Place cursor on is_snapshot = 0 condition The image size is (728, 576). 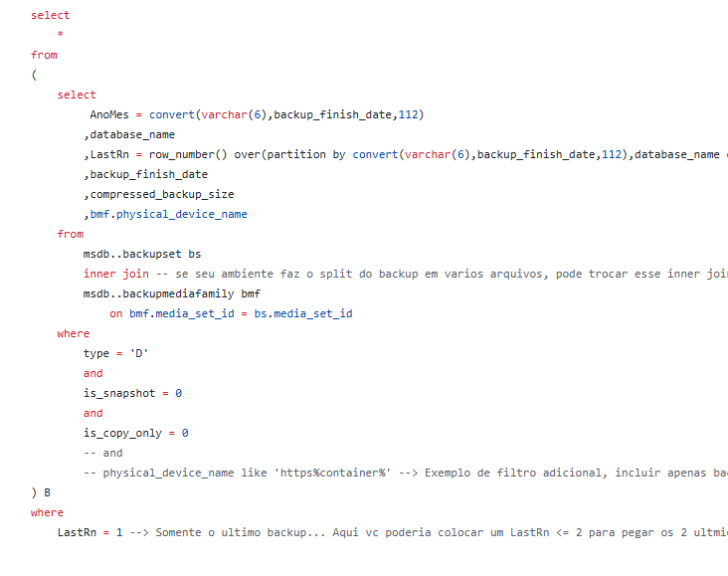[132, 394]
